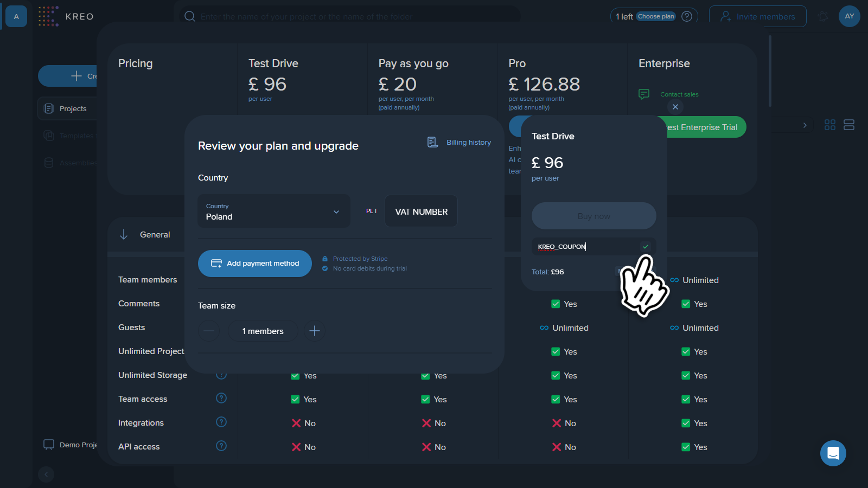Increase team size with plus

point(315,331)
